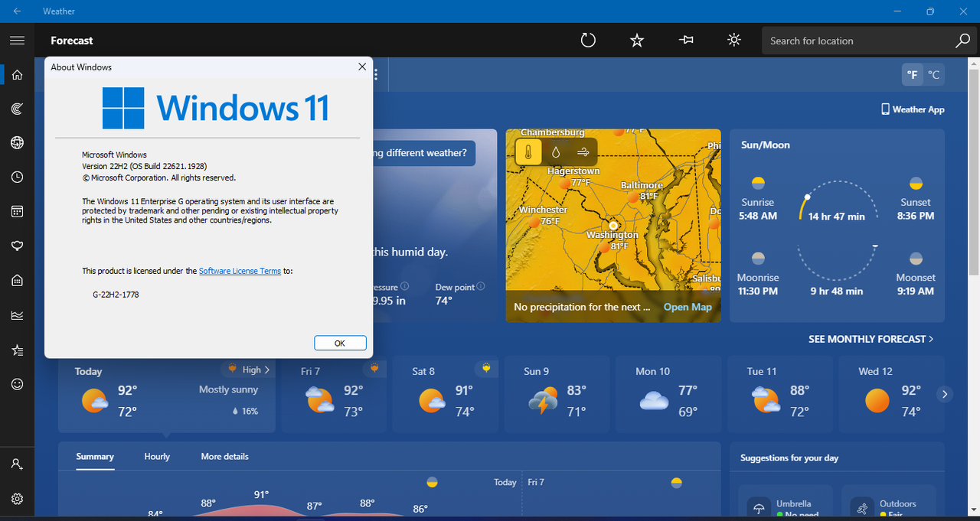This screenshot has height=521, width=980.
Task: Click Outdoors suggestion card
Action: pos(888,503)
